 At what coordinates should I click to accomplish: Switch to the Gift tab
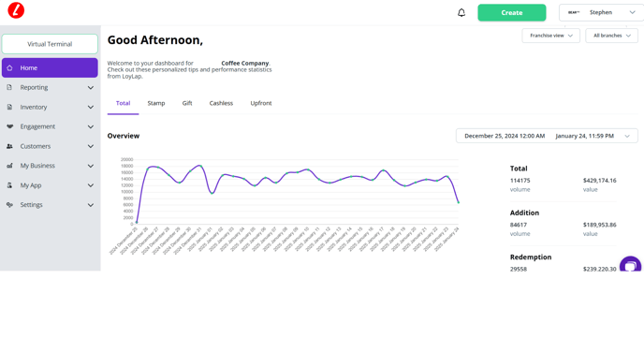tap(187, 103)
